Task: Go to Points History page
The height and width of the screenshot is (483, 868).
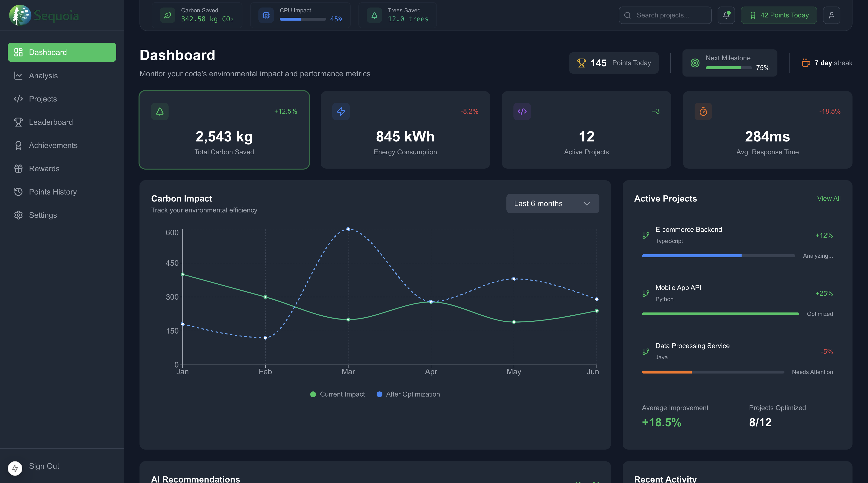Action: click(x=53, y=192)
